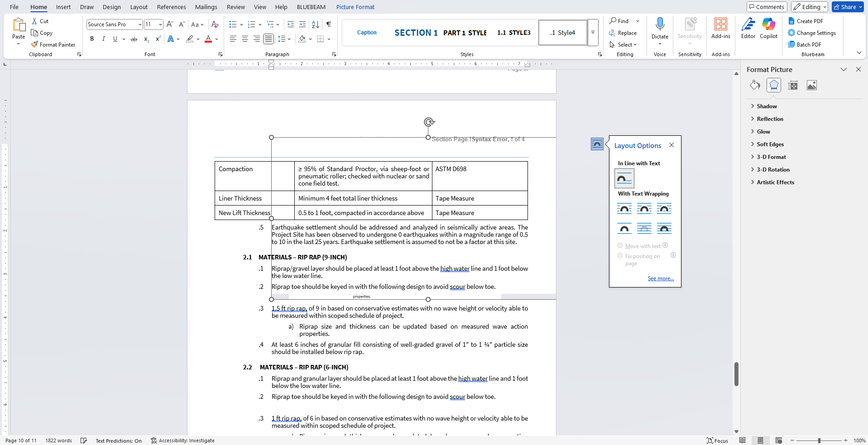Increase font size button

point(170,24)
